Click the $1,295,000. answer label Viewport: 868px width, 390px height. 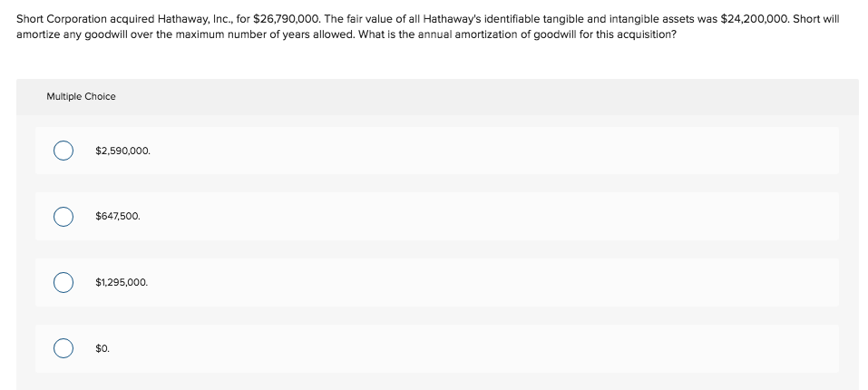(122, 282)
